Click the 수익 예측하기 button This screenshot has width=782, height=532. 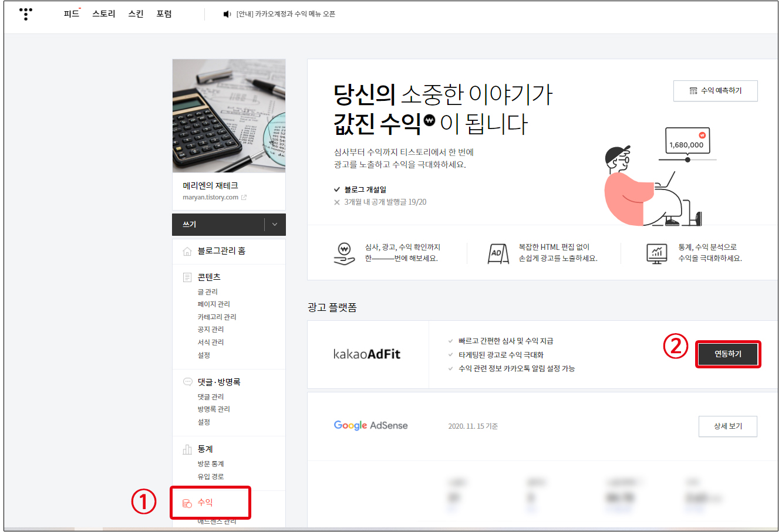pos(716,91)
